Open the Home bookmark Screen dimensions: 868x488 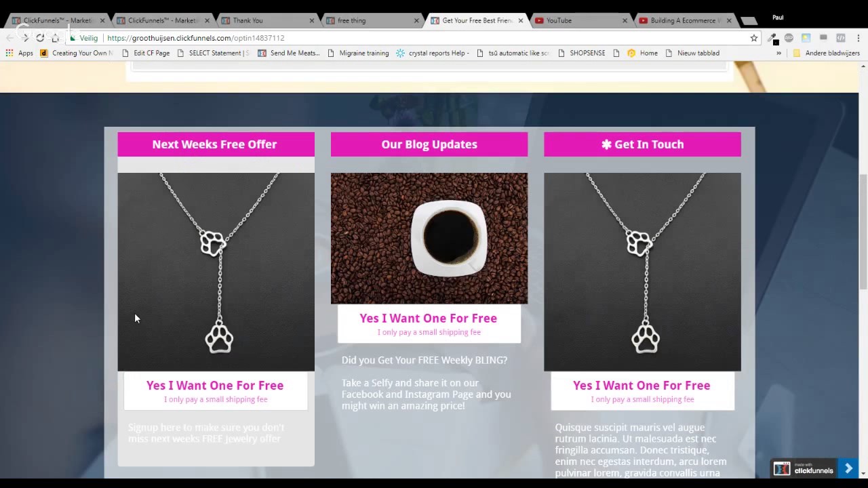642,53
